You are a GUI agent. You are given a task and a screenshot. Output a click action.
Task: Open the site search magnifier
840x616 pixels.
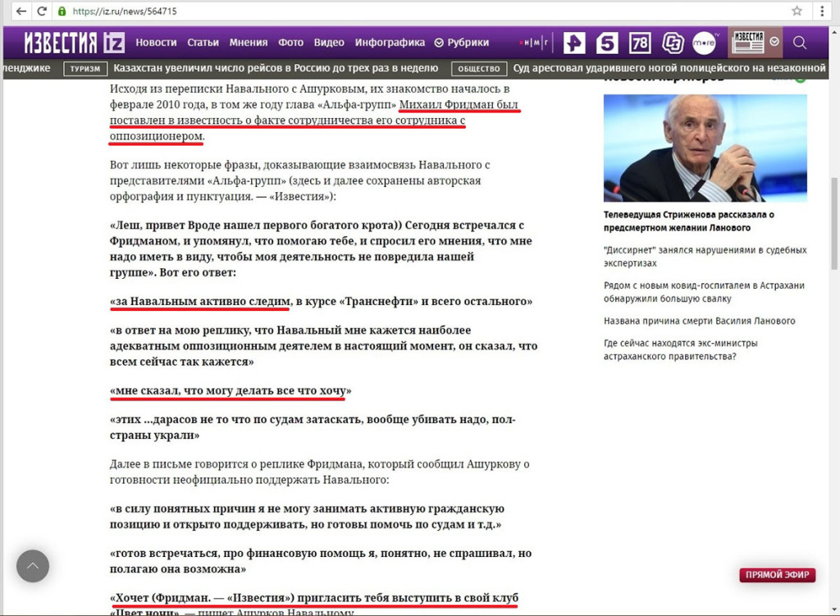pyautogui.click(x=800, y=42)
